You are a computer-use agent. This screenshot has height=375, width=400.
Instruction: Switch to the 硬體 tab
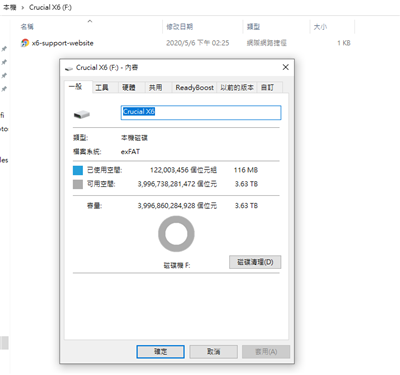pyautogui.click(x=129, y=88)
